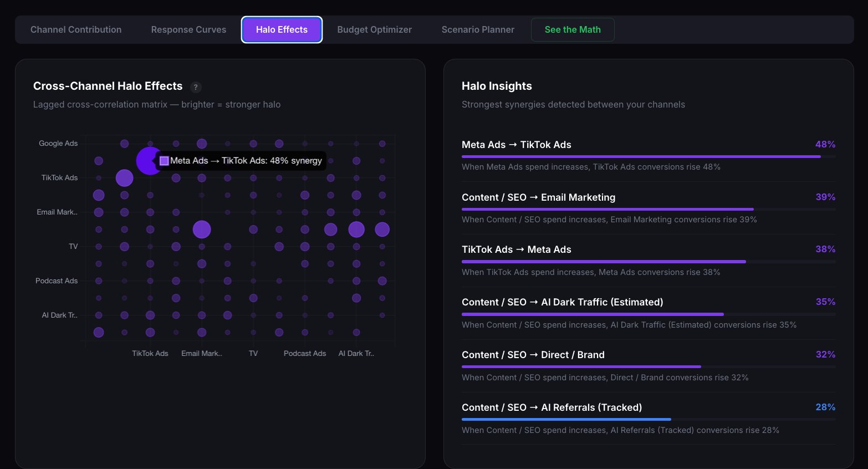The width and height of the screenshot is (868, 469).
Task: Click the Lagged cross-correlation matrix subtitle
Action: 157,104
